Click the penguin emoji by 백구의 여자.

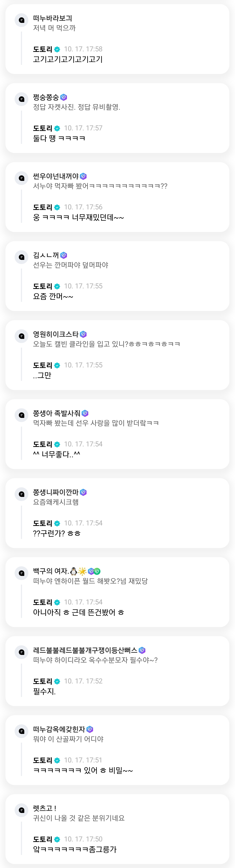(x=73, y=571)
